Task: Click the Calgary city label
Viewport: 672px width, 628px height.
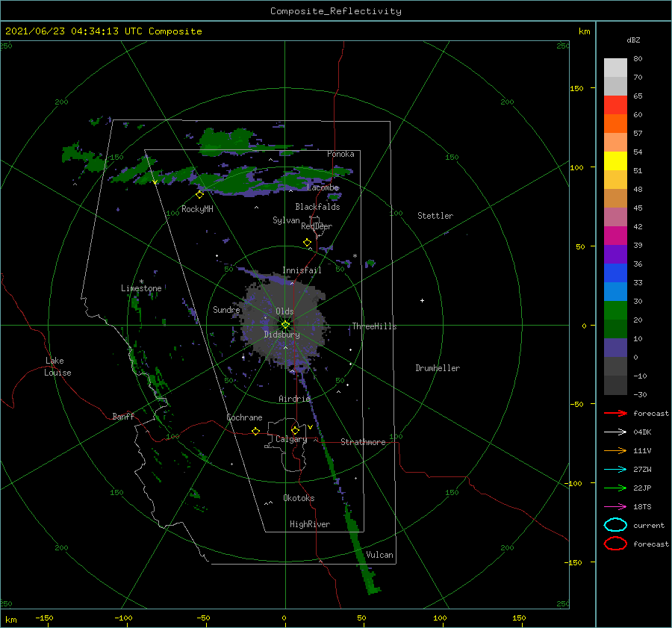Action: (x=291, y=439)
